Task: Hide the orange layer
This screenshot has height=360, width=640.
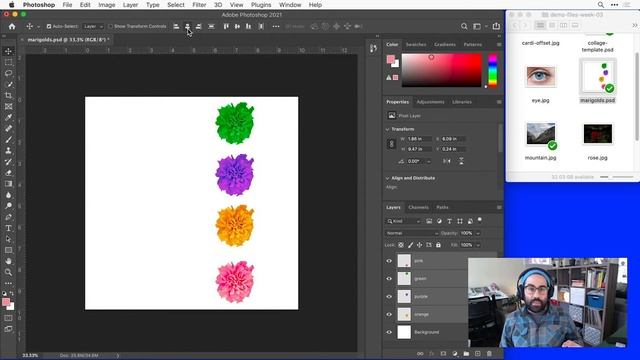Action: tap(389, 315)
